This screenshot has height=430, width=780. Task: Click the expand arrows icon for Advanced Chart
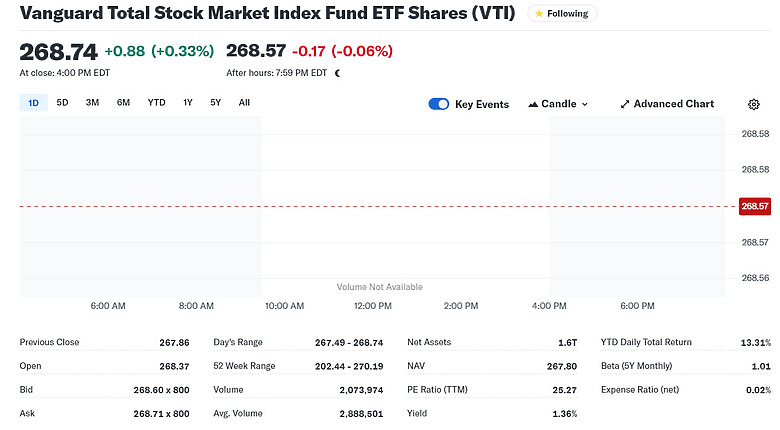pyautogui.click(x=625, y=104)
